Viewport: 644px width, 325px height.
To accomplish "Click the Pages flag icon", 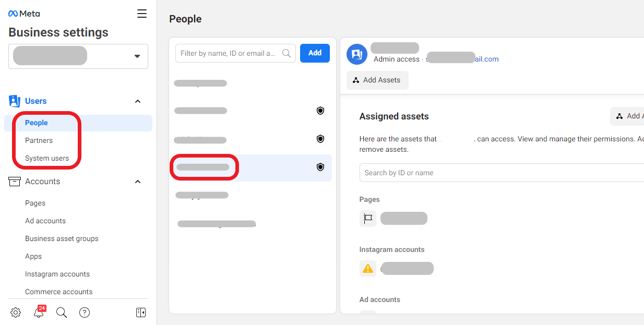I will (x=368, y=219).
